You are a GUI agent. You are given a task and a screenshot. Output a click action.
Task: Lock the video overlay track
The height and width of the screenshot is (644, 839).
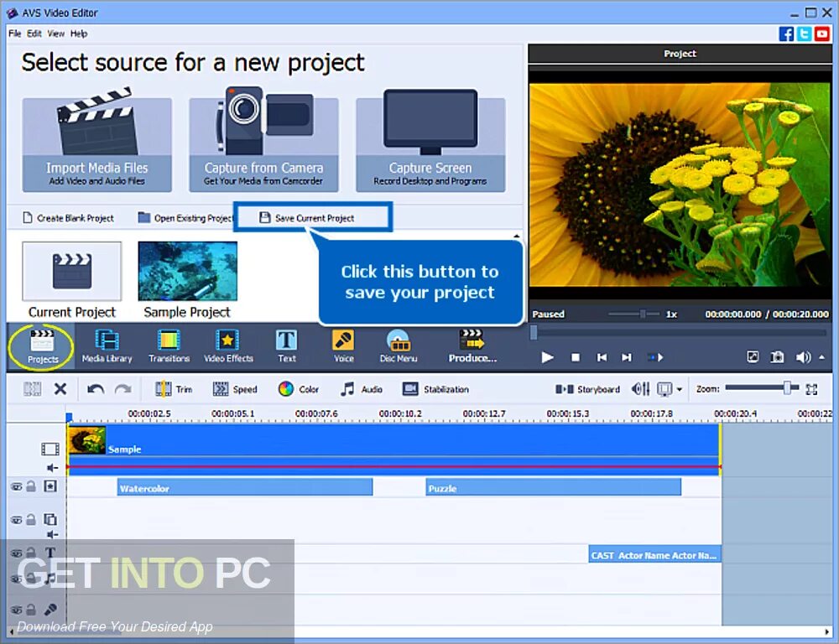[31, 519]
